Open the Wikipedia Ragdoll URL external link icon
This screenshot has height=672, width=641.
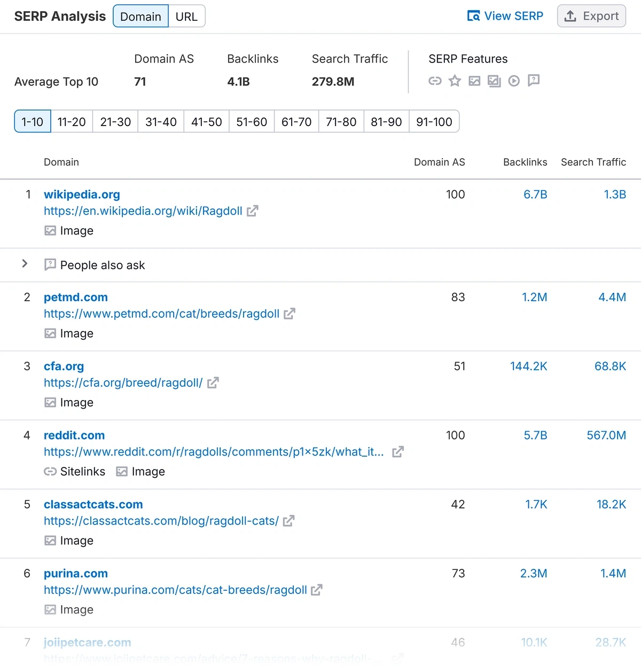coord(253,211)
